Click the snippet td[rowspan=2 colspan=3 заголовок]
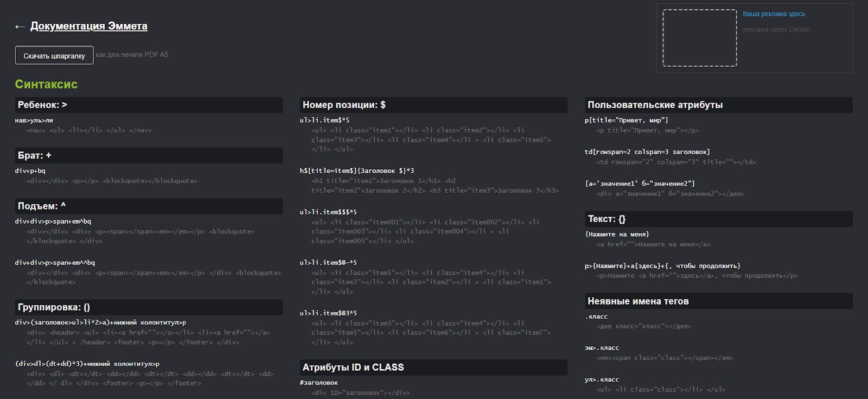 pyautogui.click(x=647, y=152)
